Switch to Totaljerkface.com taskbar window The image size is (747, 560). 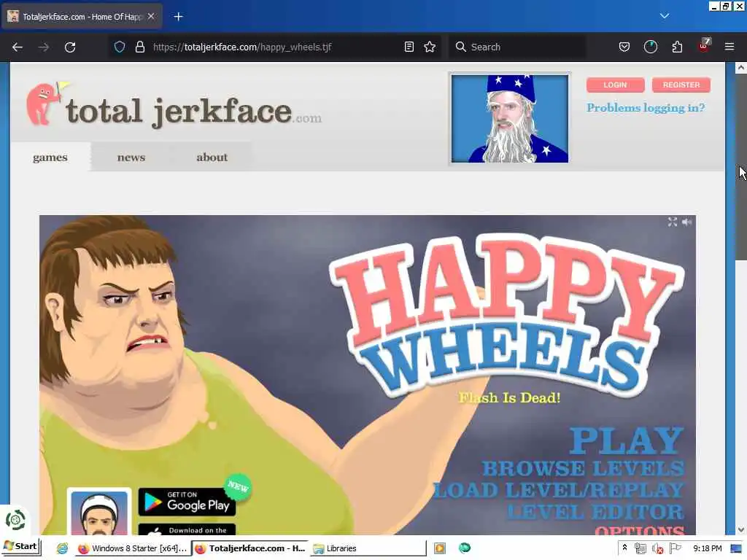click(251, 548)
